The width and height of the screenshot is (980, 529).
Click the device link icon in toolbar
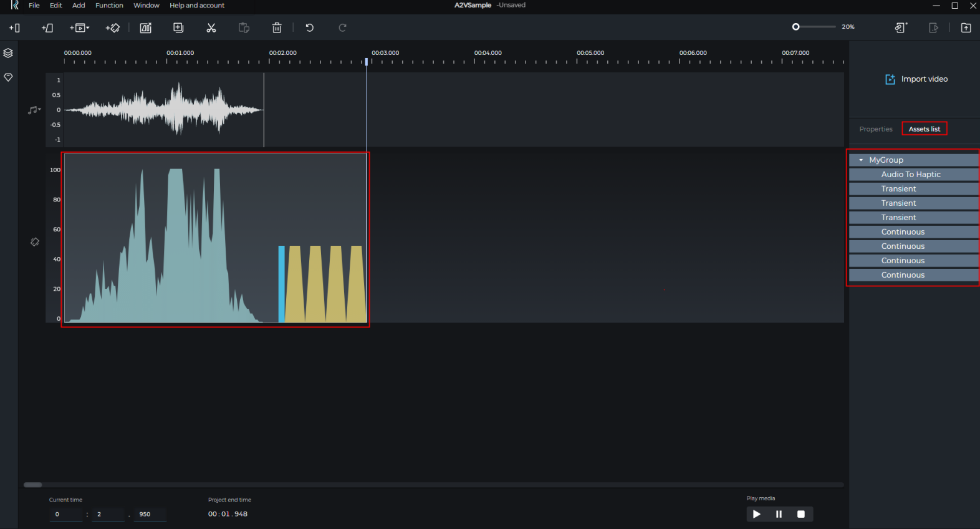click(x=901, y=27)
